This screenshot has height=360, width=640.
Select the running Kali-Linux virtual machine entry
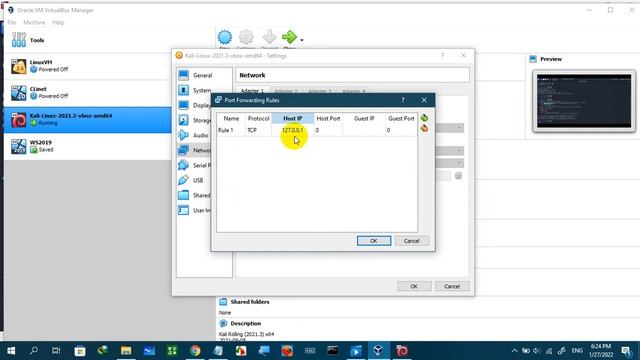point(88,120)
